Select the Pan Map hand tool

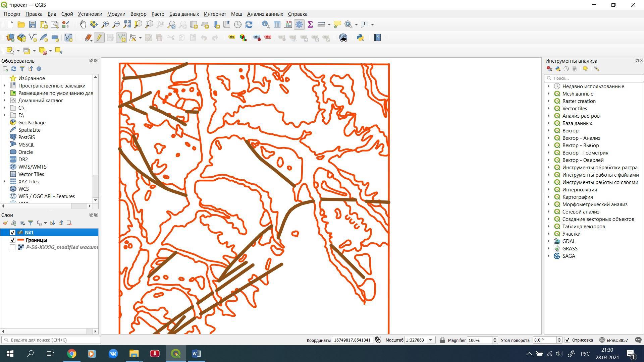pos(83,24)
